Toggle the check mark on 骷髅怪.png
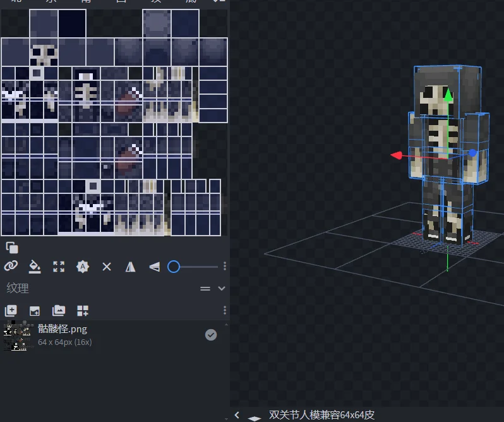This screenshot has height=422, width=504. [211, 335]
